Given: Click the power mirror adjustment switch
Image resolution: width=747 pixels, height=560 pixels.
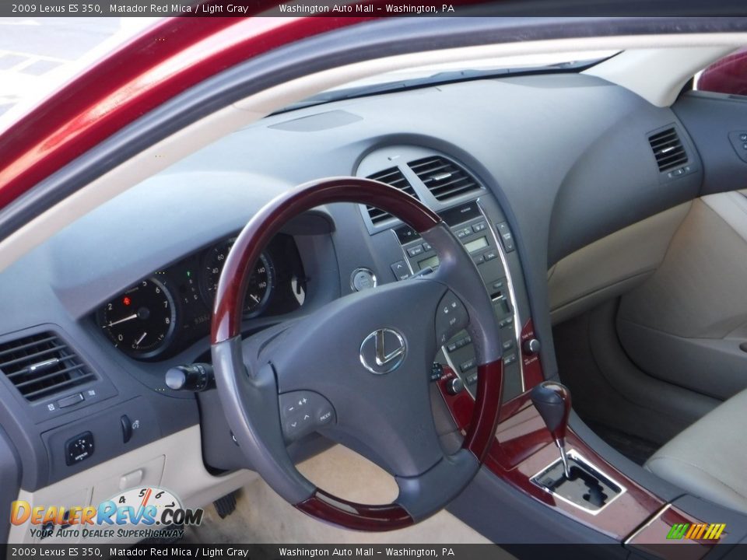Looking at the screenshot, I should click(x=79, y=448).
